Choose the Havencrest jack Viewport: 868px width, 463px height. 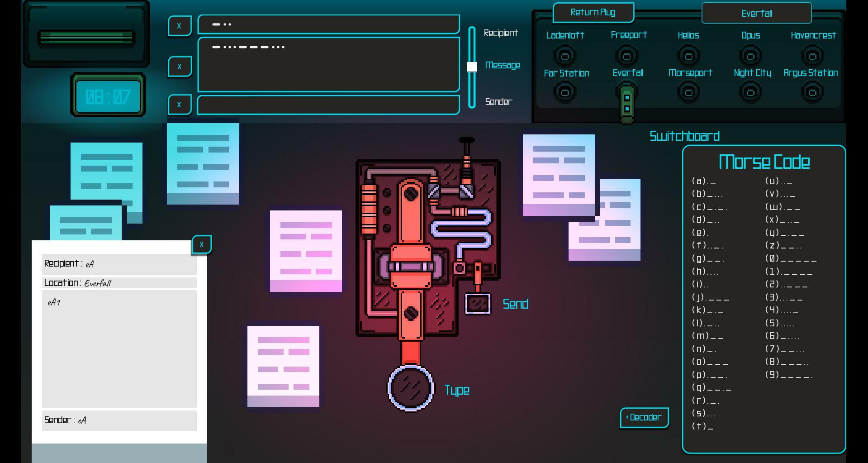tap(812, 56)
